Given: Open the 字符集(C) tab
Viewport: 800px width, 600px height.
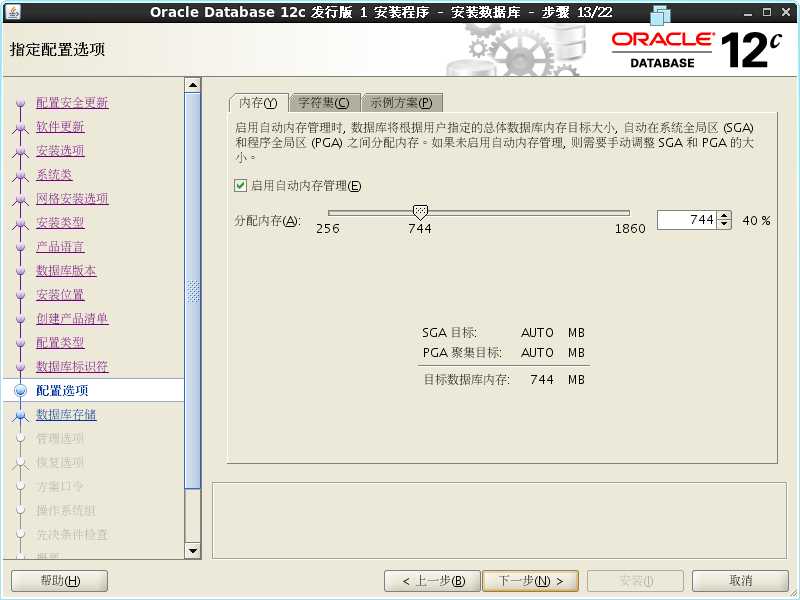Looking at the screenshot, I should pos(324,103).
